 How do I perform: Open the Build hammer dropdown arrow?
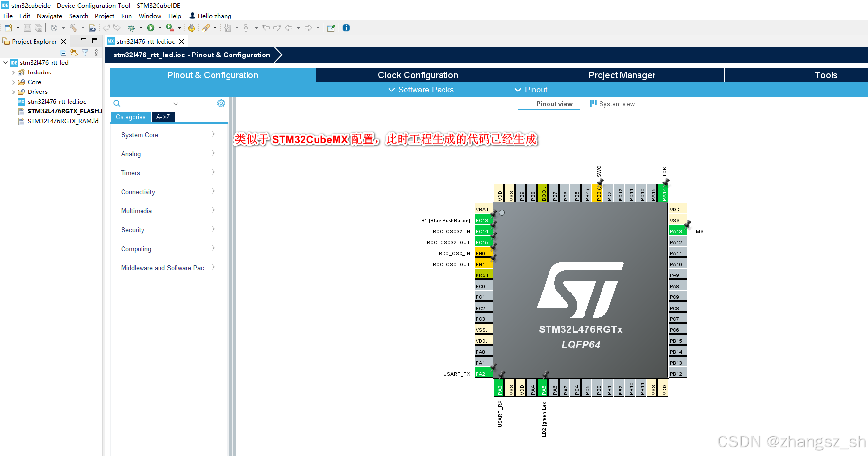point(83,28)
